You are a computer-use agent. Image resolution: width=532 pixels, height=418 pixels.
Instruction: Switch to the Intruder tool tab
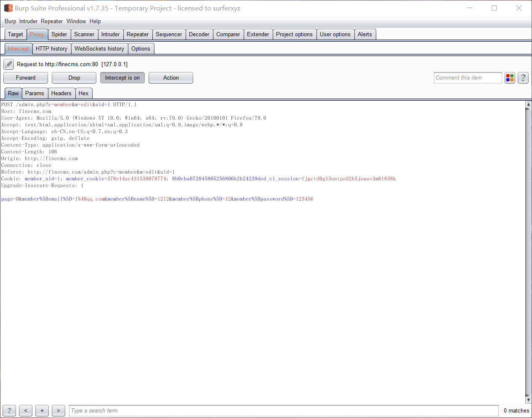click(110, 35)
